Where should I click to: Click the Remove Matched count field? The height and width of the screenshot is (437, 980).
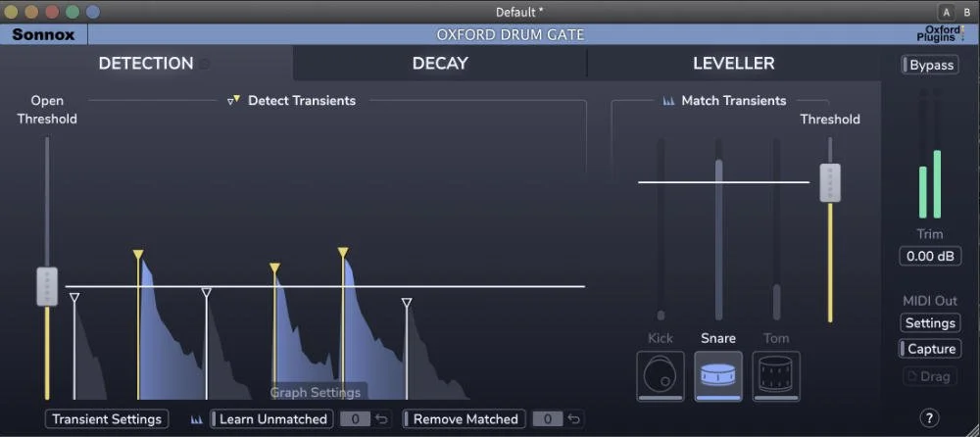[548, 418]
